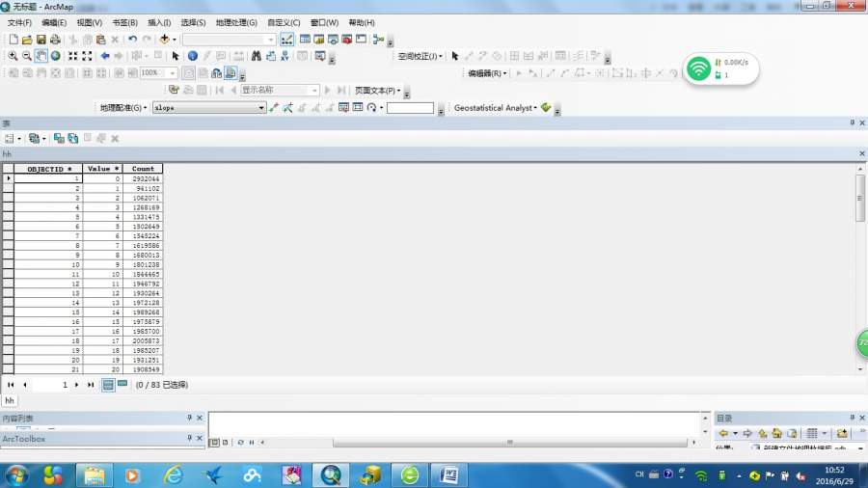Image resolution: width=868 pixels, height=488 pixels.
Task: Open the Table Of Contents window icon
Action: (305, 40)
